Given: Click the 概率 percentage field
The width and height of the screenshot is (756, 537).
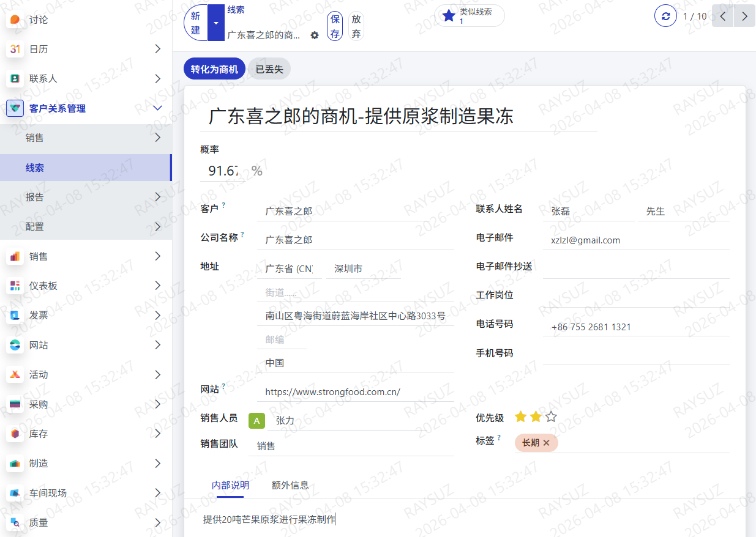Looking at the screenshot, I should (223, 171).
